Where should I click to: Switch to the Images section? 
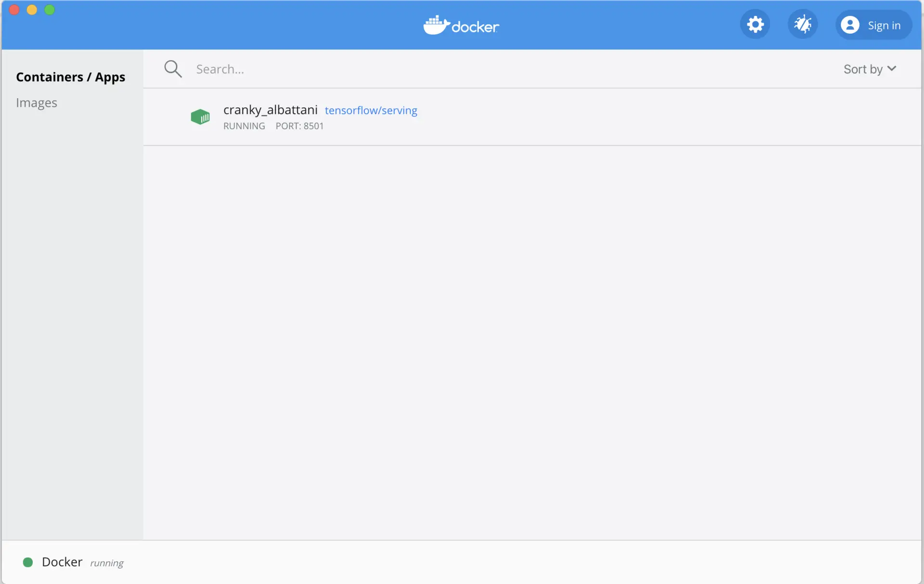(x=37, y=103)
